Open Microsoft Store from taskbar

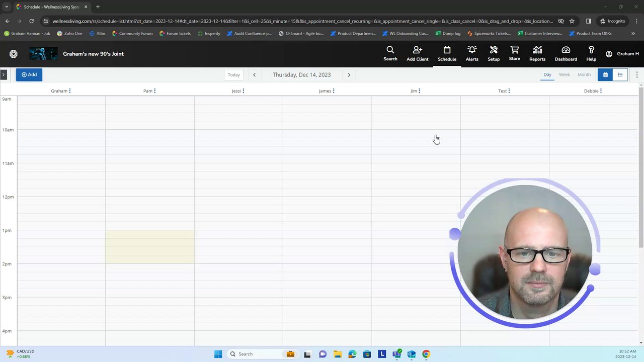pyautogui.click(x=367, y=354)
